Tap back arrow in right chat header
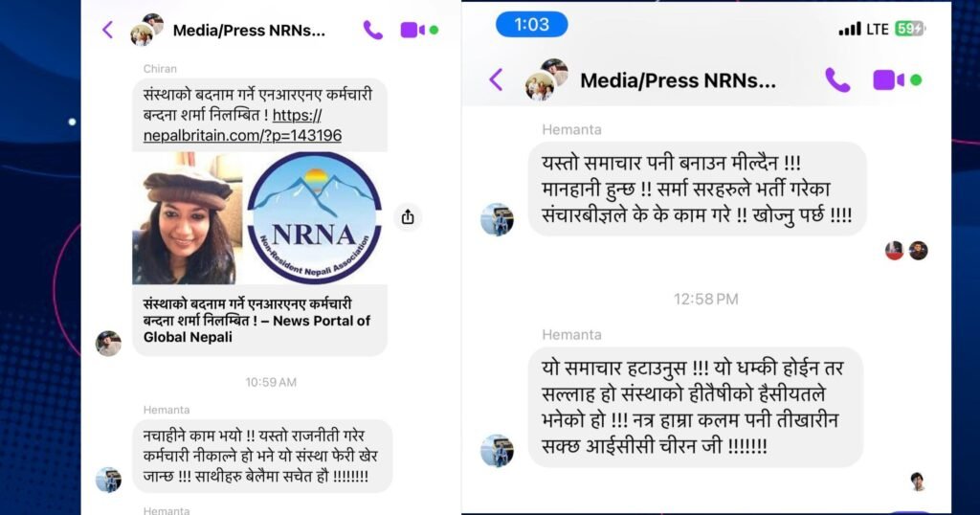The width and height of the screenshot is (980, 515). (x=497, y=80)
